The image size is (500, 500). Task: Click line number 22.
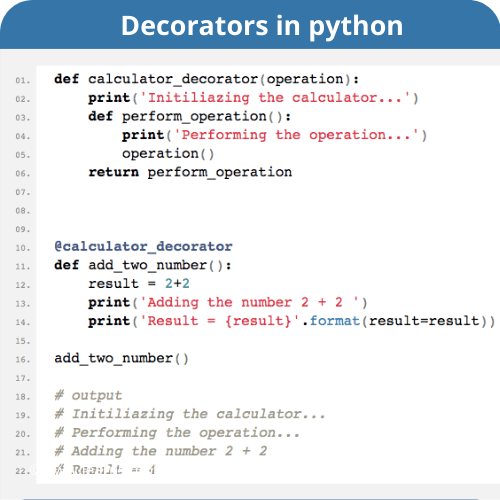coord(23,472)
